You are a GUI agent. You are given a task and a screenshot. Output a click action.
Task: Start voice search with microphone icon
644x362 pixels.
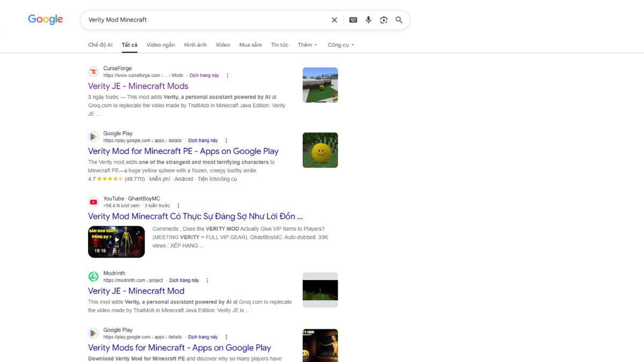point(368,20)
